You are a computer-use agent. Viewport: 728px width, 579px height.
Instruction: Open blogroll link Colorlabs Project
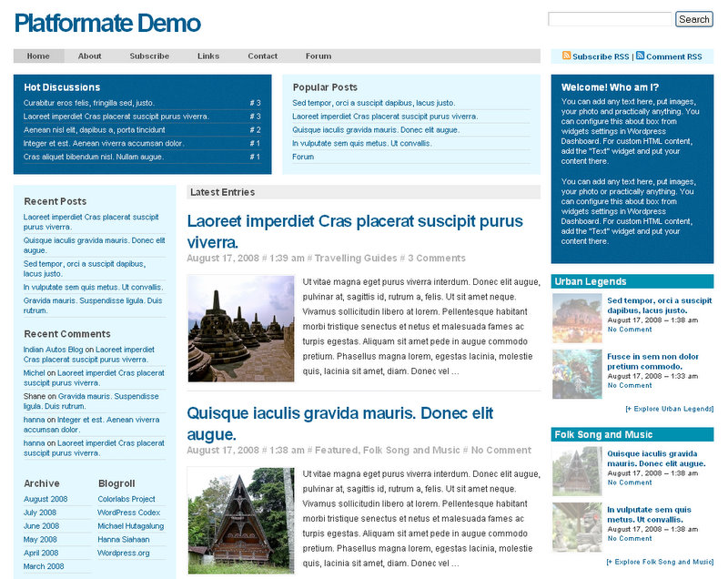(x=126, y=499)
